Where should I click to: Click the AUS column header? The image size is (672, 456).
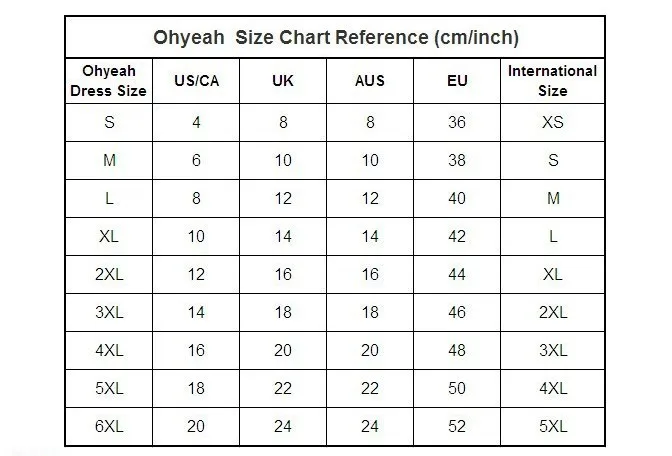click(370, 81)
